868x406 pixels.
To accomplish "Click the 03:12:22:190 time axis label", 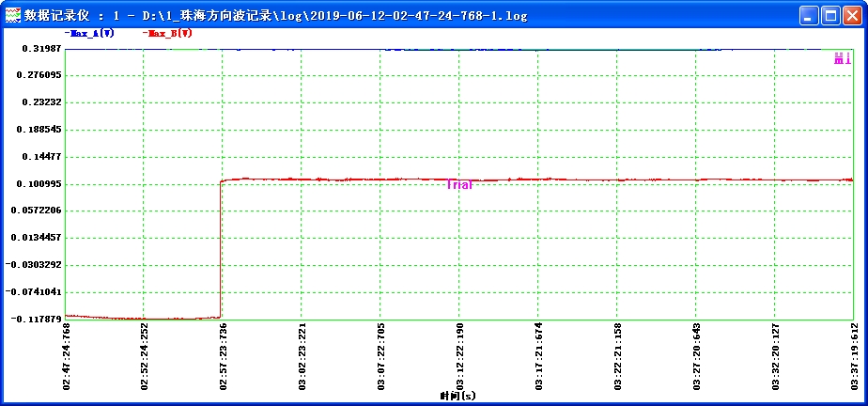I will 459,356.
